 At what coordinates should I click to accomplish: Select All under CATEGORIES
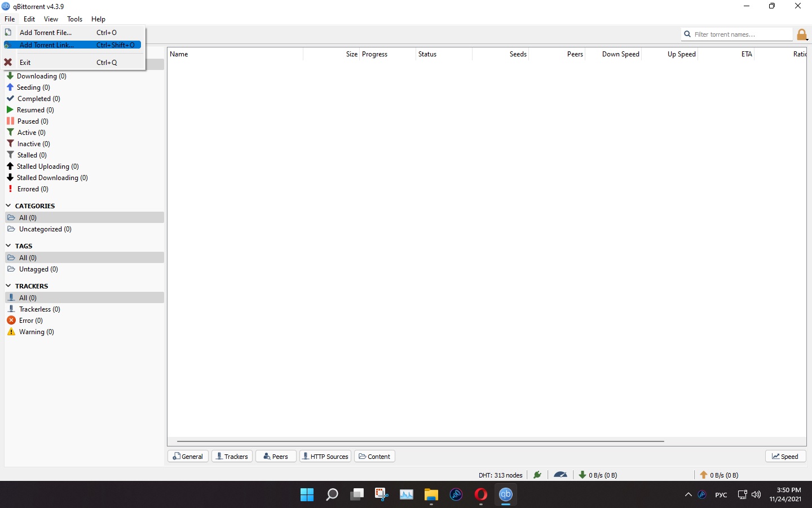(x=85, y=217)
